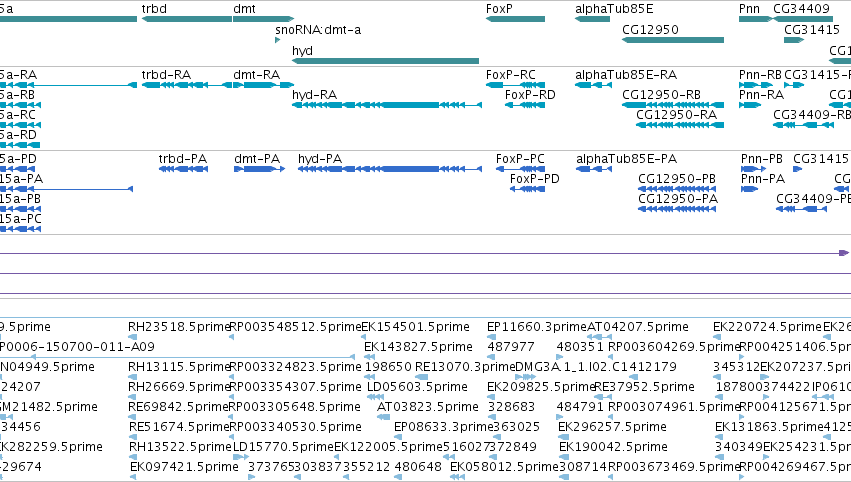Select the dmt-RA transcript label

tap(257, 75)
